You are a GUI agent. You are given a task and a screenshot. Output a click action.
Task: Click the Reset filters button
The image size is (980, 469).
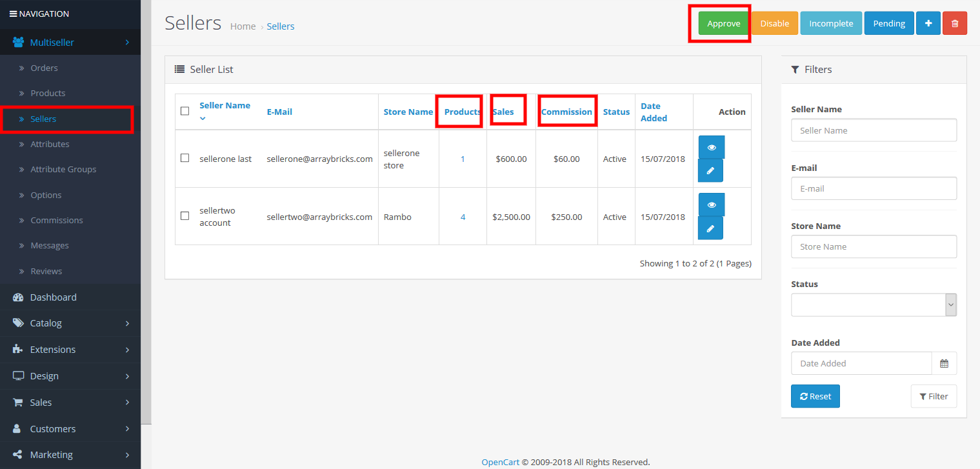click(815, 396)
